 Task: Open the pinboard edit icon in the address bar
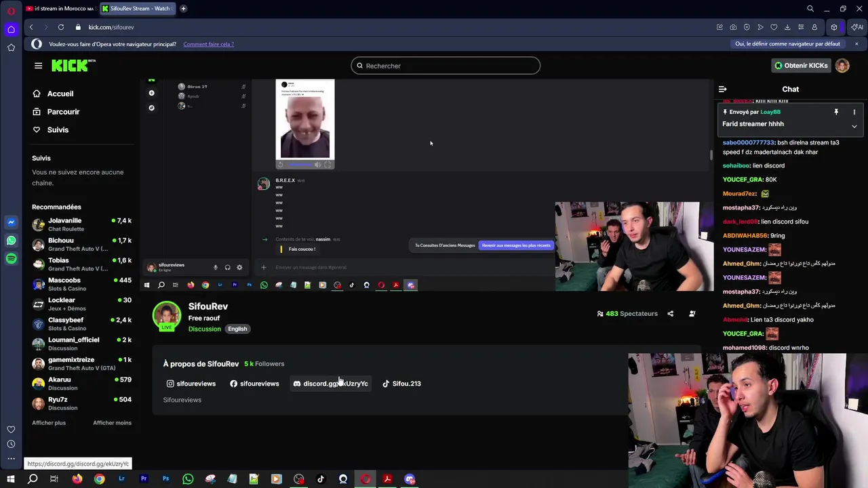[719, 27]
